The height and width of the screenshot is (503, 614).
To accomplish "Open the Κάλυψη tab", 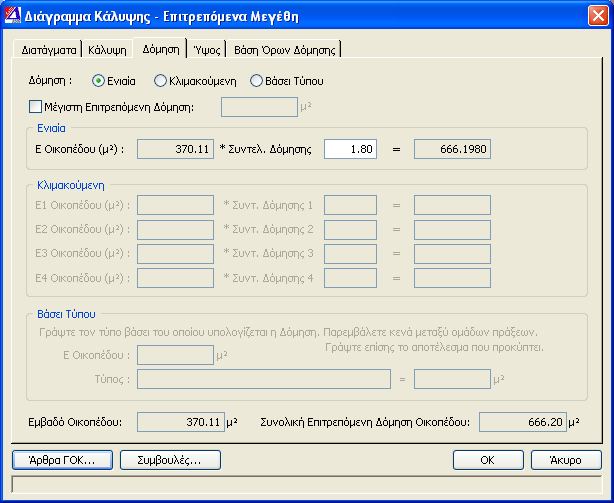I will pyautogui.click(x=107, y=49).
